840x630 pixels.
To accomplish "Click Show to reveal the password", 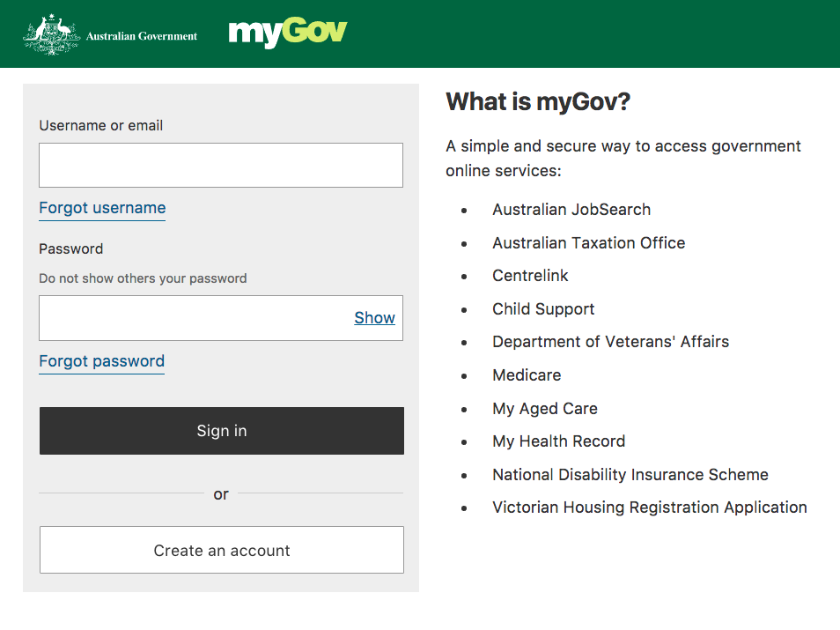I will 374,318.
